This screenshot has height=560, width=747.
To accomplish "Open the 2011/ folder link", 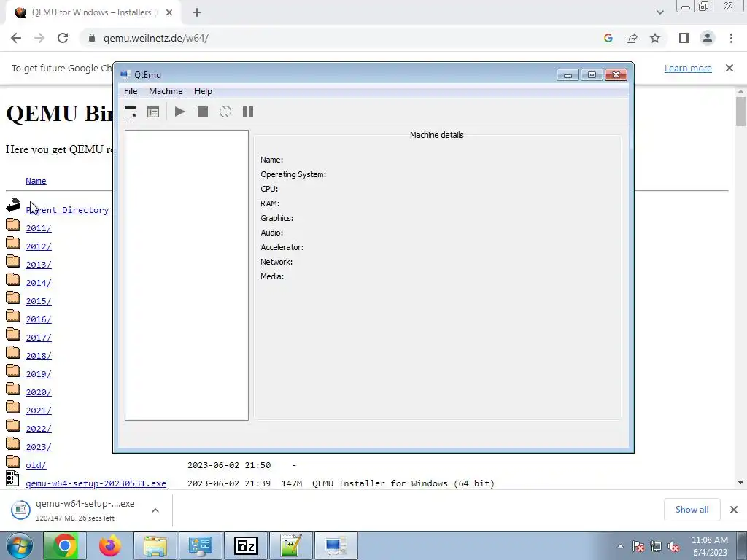I will (39, 228).
